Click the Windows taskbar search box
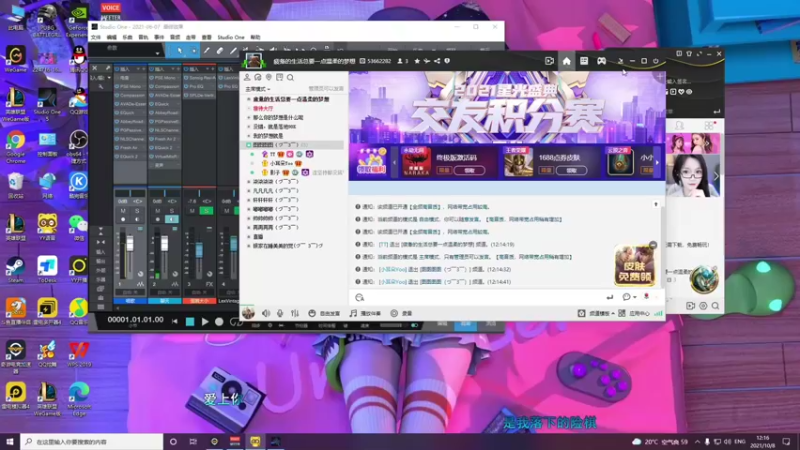The image size is (800, 450). [92, 441]
